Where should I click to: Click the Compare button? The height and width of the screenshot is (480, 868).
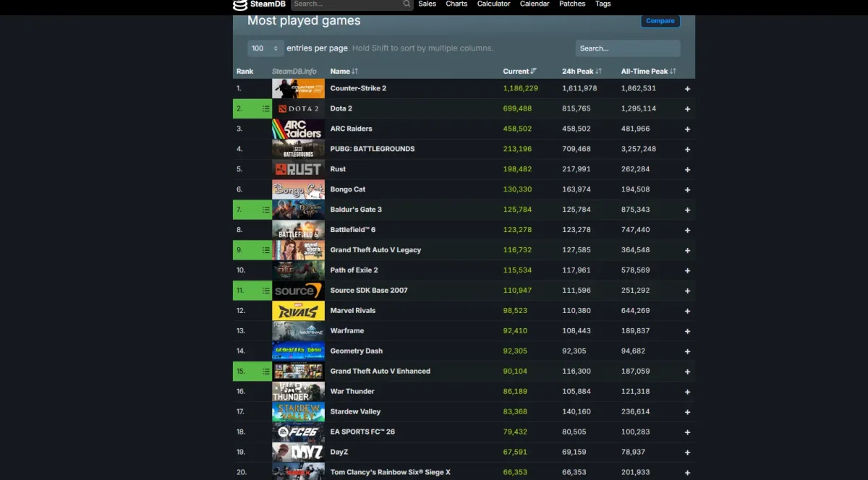point(660,21)
